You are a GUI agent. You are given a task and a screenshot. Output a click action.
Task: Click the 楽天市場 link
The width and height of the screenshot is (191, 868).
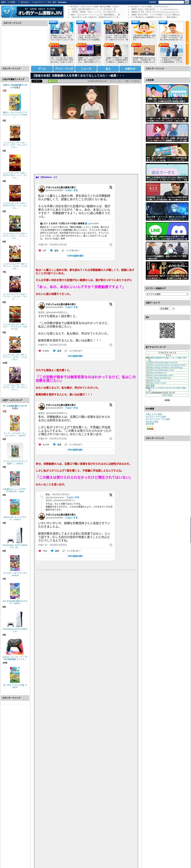pos(150,424)
